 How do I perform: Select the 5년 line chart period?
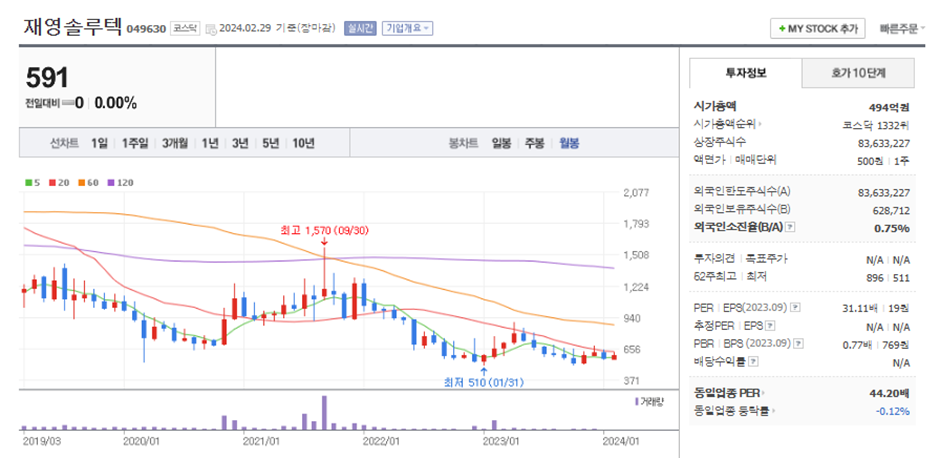pos(271,143)
